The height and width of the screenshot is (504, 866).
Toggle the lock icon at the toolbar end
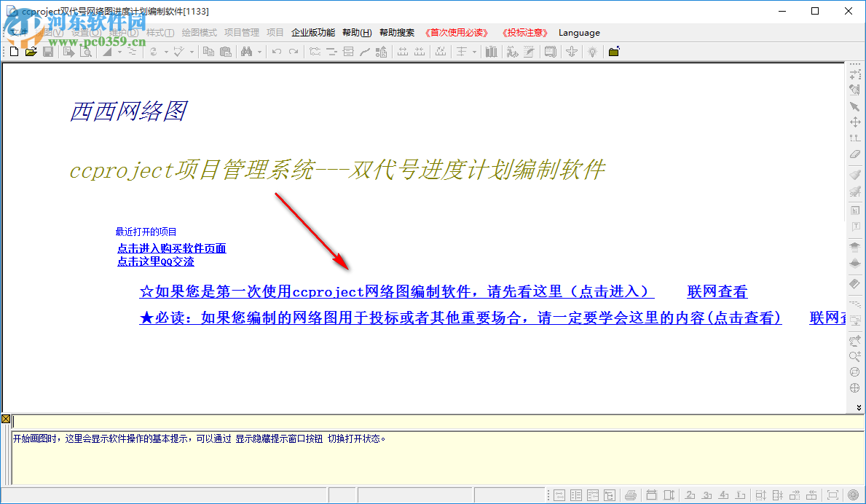614,51
